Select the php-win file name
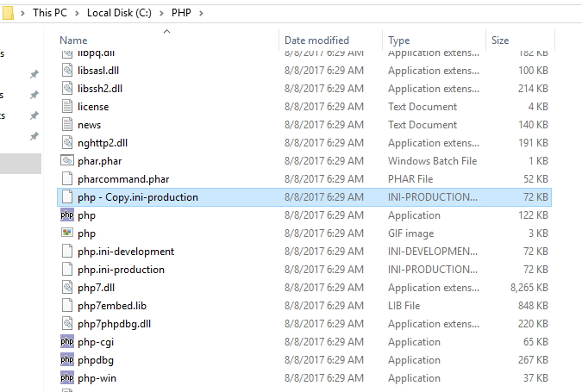This screenshot has width=582, height=392. point(97,378)
